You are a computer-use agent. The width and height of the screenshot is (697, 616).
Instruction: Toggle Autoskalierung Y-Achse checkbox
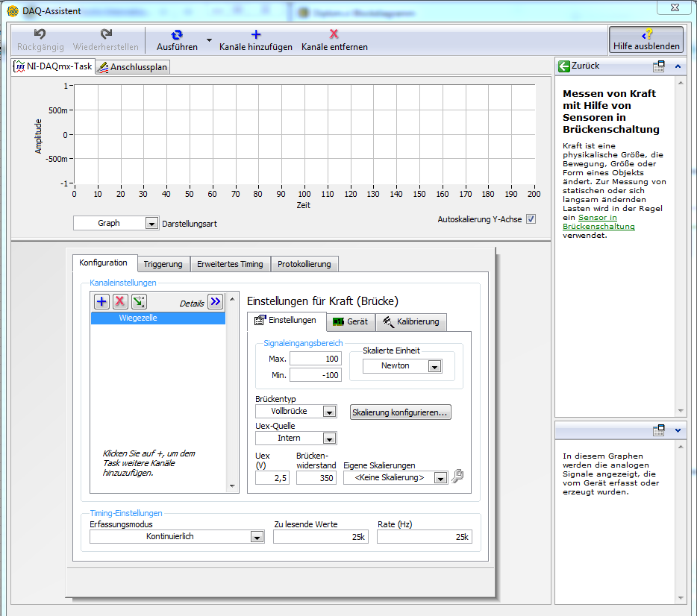tap(531, 219)
